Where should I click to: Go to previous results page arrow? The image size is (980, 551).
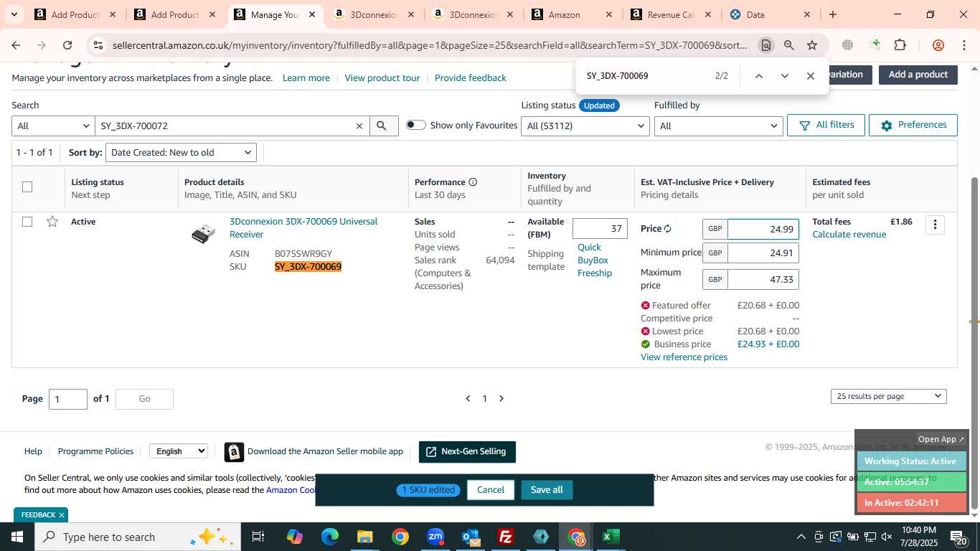point(468,398)
